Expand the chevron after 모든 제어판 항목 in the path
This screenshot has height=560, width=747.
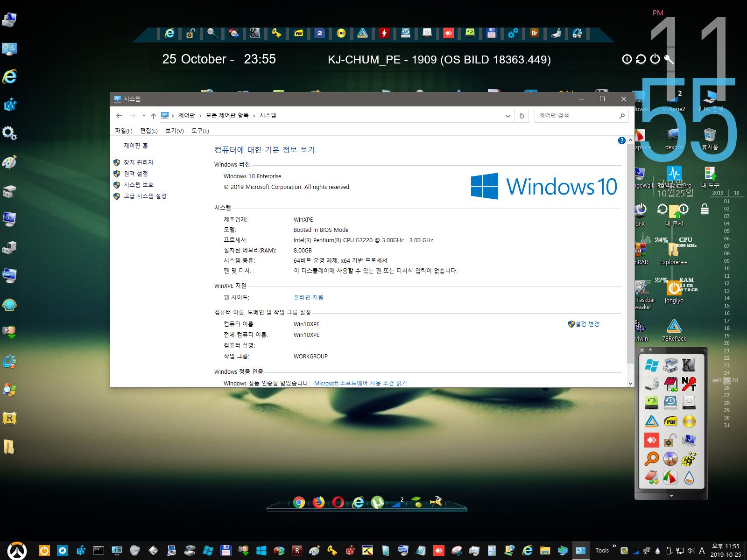point(254,116)
